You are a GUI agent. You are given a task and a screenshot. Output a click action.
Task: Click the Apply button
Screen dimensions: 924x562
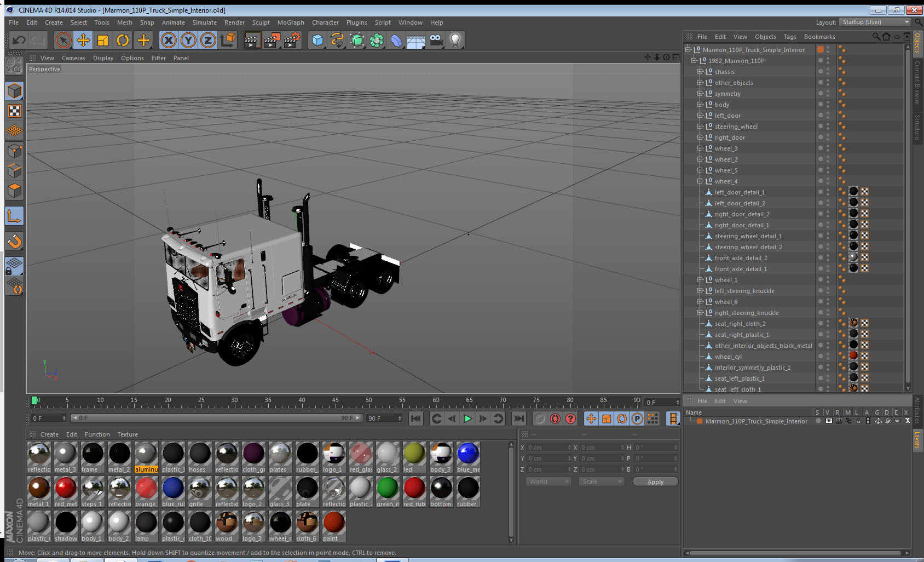(655, 482)
